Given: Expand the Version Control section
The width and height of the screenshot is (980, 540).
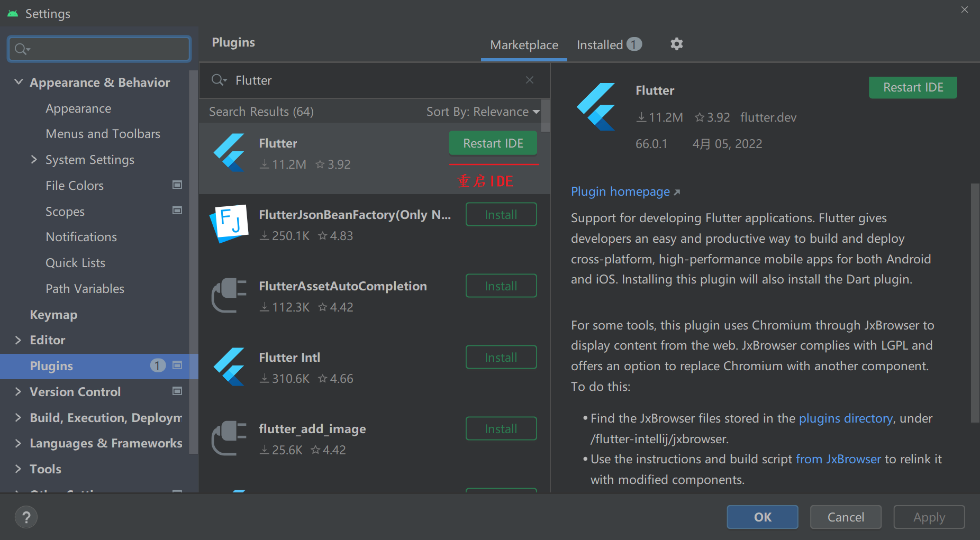Looking at the screenshot, I should tap(18, 391).
